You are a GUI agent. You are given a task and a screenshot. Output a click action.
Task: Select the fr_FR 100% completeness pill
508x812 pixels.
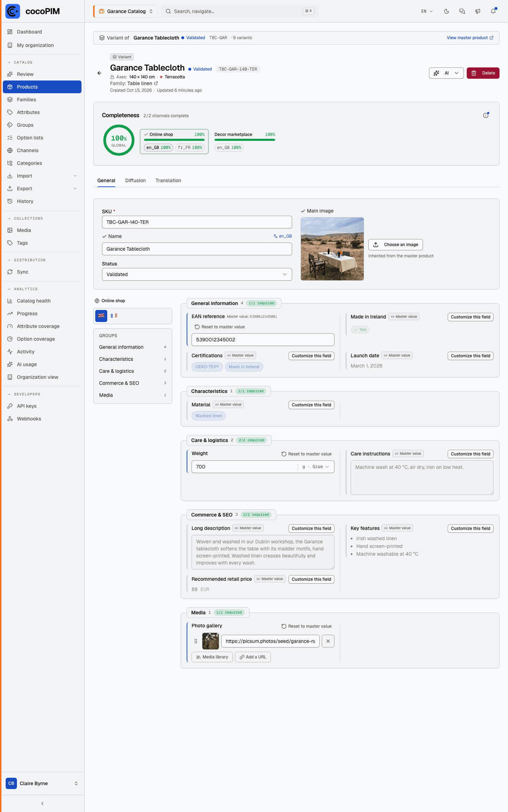coord(190,148)
